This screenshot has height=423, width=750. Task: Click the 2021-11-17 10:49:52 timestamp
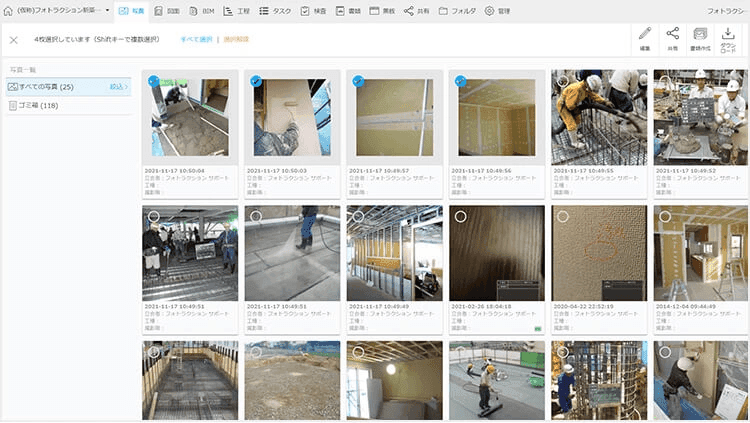tap(686, 170)
